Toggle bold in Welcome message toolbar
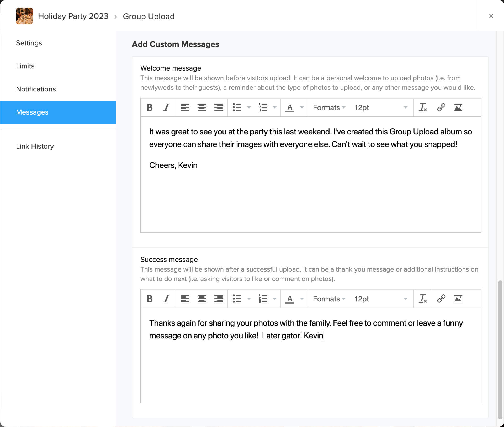 [x=150, y=107]
